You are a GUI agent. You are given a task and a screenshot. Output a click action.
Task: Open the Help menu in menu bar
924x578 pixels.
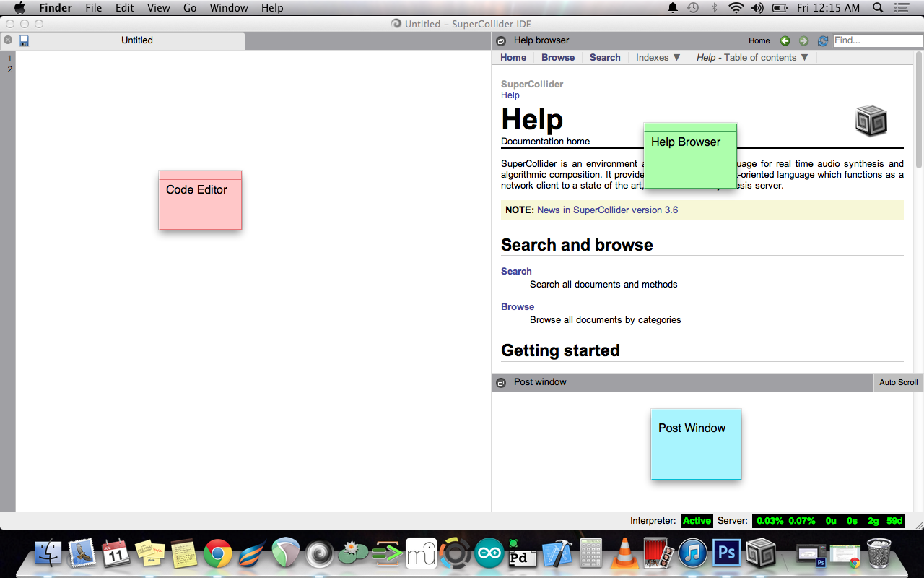click(x=272, y=8)
